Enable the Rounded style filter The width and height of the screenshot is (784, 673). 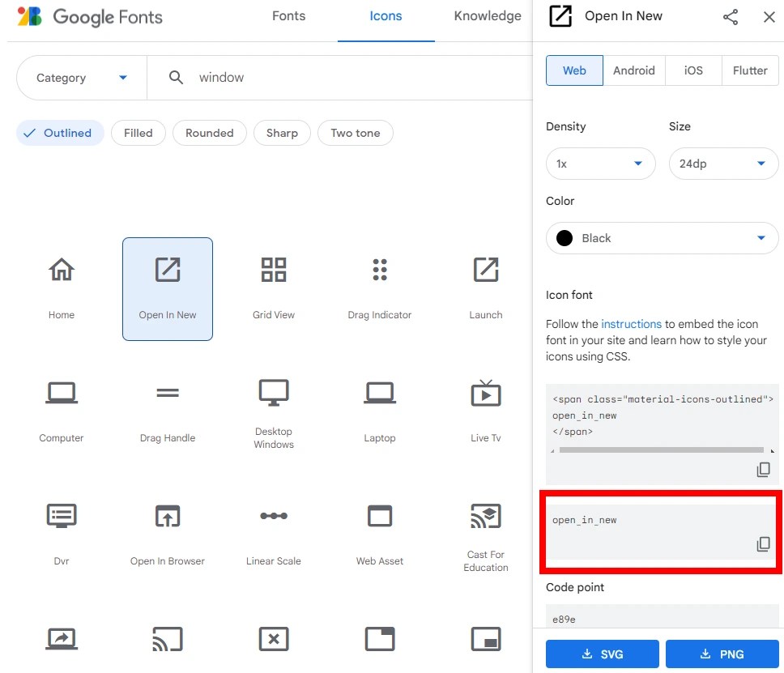pos(209,132)
